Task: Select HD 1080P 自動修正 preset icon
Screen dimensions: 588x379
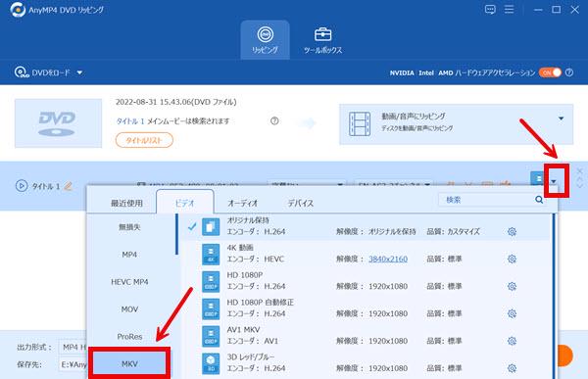Action: [211, 308]
